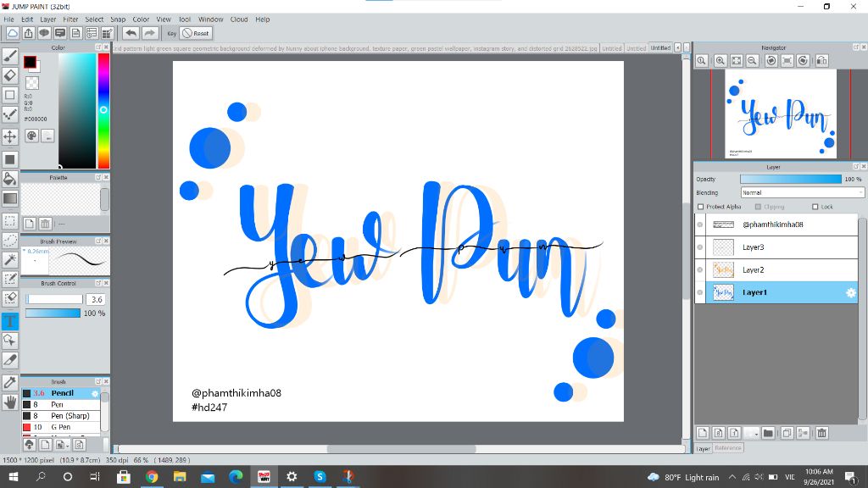Screen dimensions: 868x488
Task: Open the Snap menu
Action: point(118,19)
